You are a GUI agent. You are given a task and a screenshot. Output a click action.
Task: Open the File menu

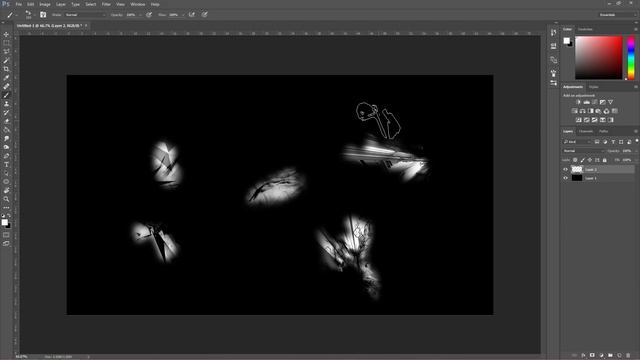click(18, 4)
